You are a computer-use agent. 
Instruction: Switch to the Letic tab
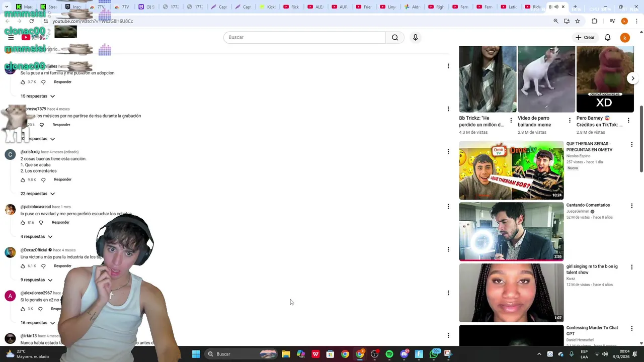(x=510, y=7)
